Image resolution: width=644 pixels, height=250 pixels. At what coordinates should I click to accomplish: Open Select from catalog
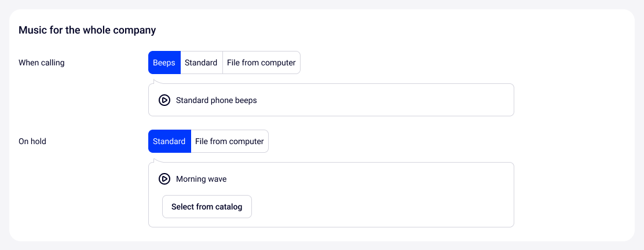pyautogui.click(x=207, y=207)
